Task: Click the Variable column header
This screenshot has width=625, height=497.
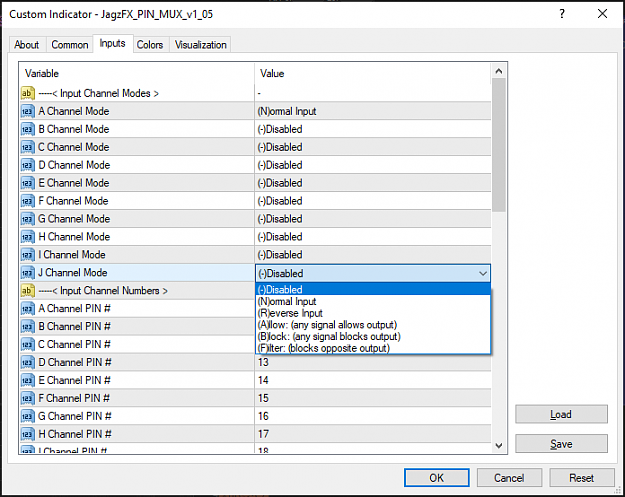Action: [137, 73]
